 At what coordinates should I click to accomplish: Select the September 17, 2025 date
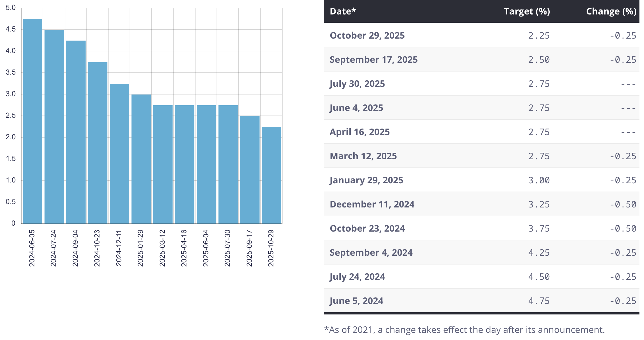coord(373,60)
